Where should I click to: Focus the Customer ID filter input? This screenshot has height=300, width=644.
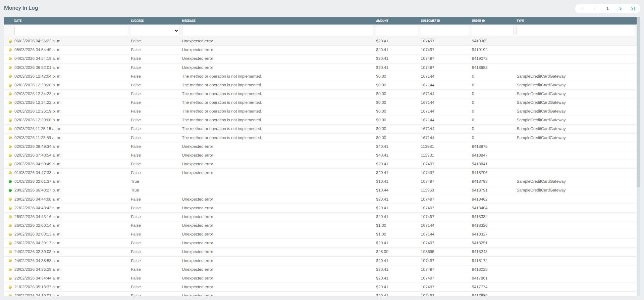[x=445, y=31]
